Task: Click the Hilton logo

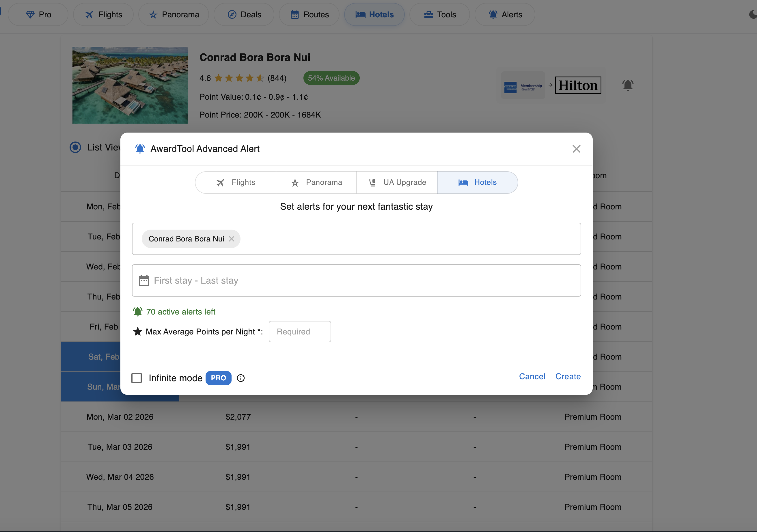Action: click(x=578, y=85)
